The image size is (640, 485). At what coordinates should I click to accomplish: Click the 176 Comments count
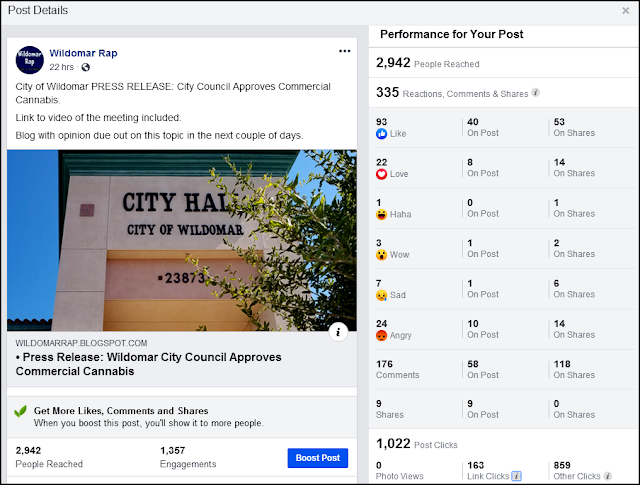click(x=398, y=369)
